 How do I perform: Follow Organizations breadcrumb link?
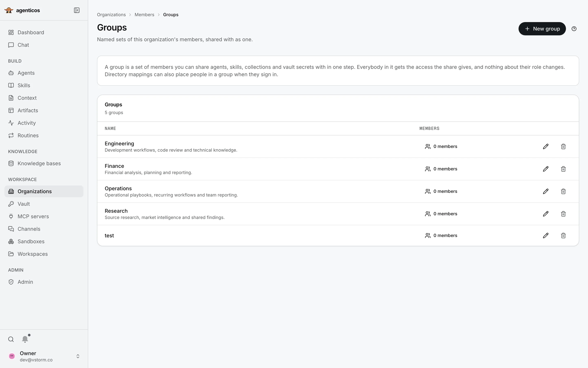[111, 15]
